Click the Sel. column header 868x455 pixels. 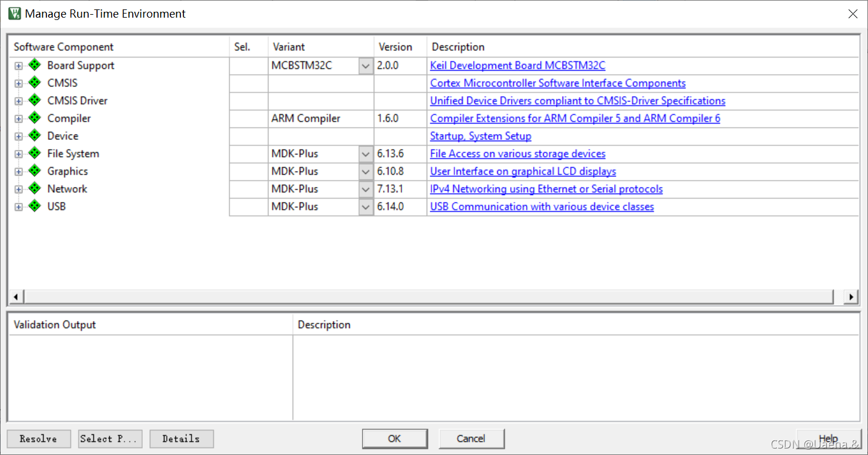249,47
